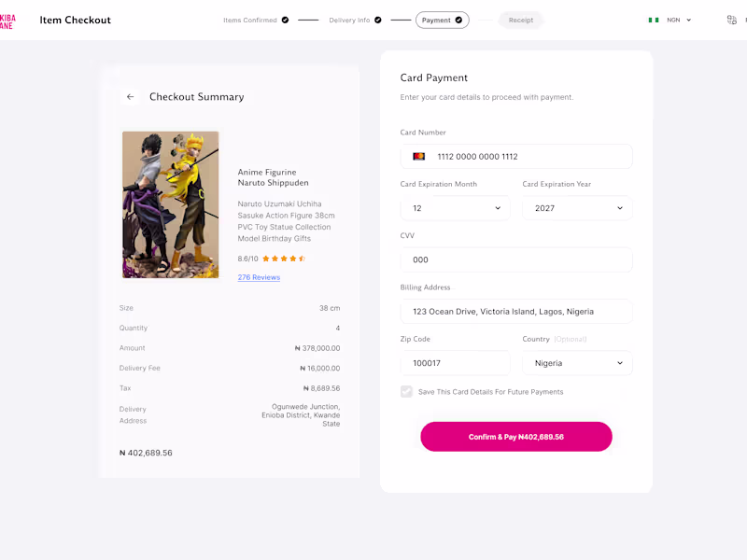Image resolution: width=747 pixels, height=560 pixels.
Task: Focus the CVV input field
Action: pos(516,259)
